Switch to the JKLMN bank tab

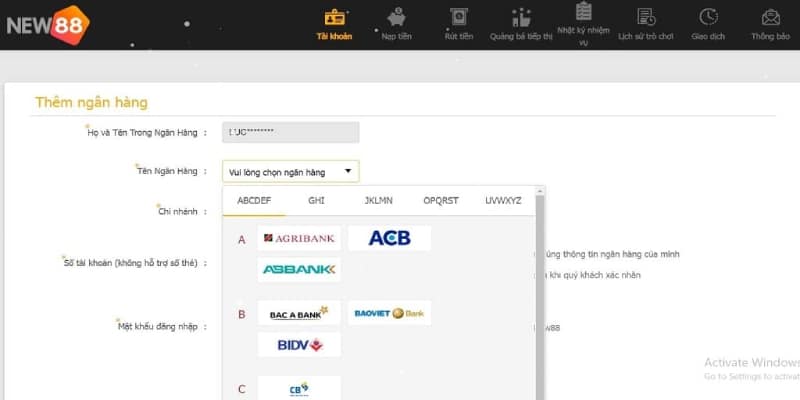tap(378, 201)
